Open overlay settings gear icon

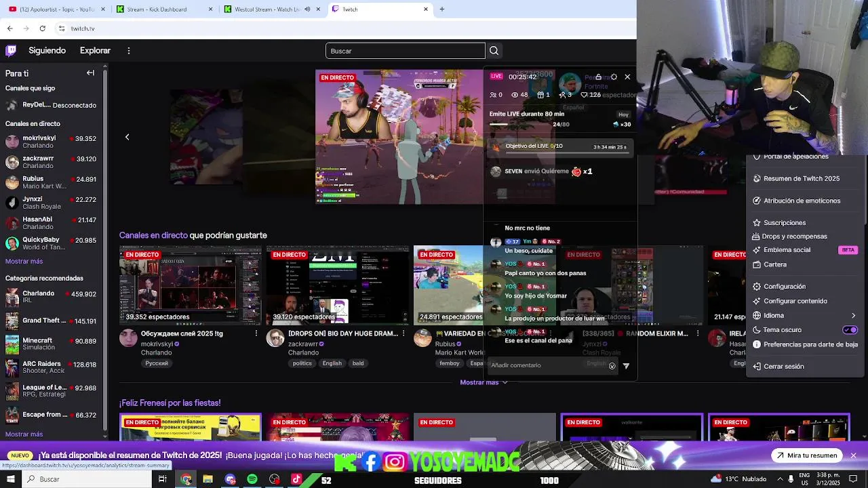coord(614,77)
